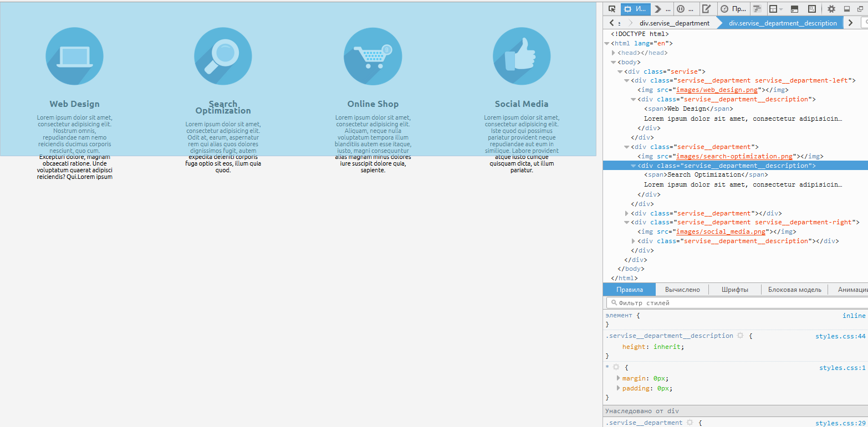Select the Inspector panel tab
The image size is (868, 427).
(x=635, y=9)
